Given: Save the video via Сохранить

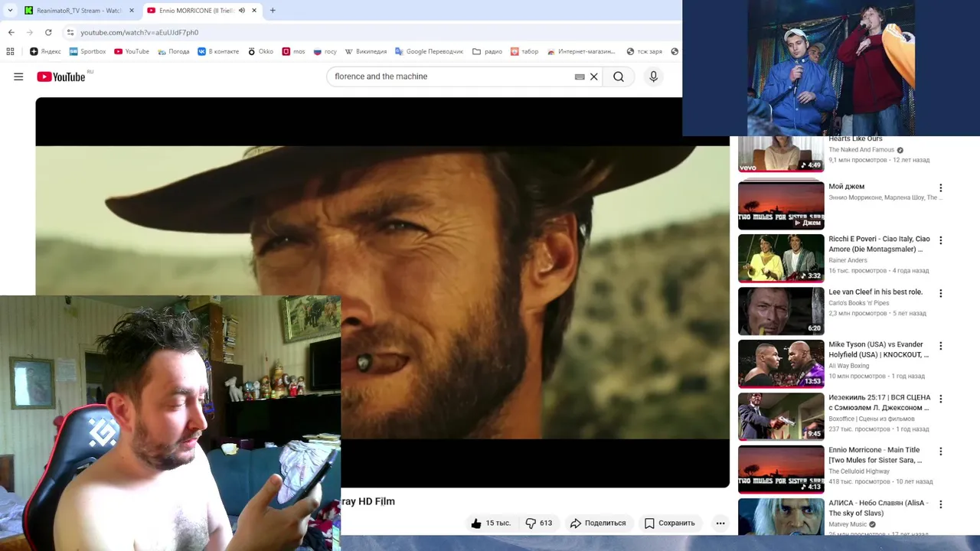Looking at the screenshot, I should pyautogui.click(x=670, y=523).
